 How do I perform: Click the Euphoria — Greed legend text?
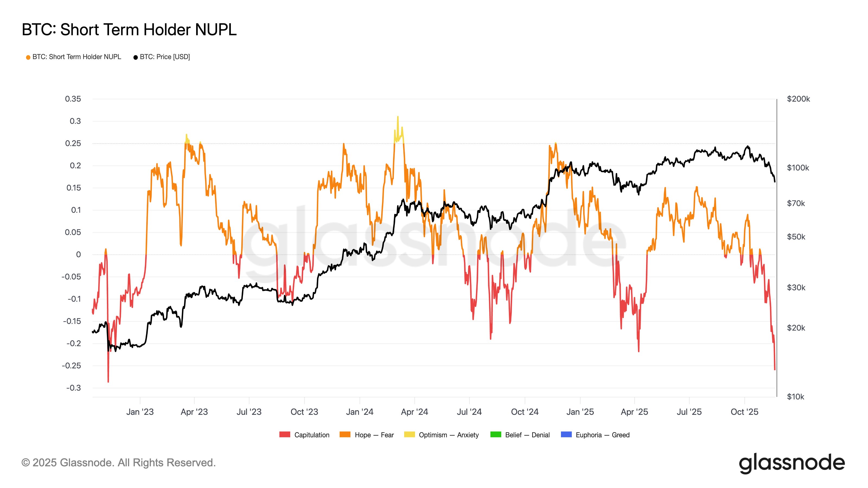pyautogui.click(x=602, y=435)
